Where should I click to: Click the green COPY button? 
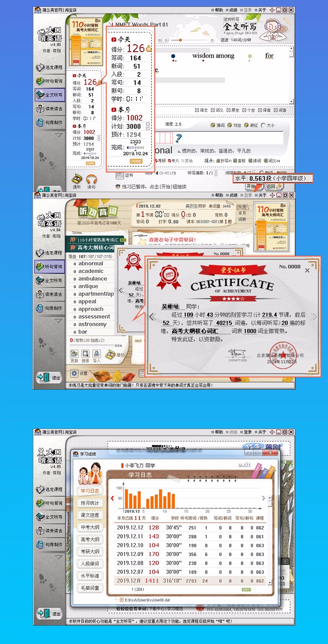tap(246, 590)
